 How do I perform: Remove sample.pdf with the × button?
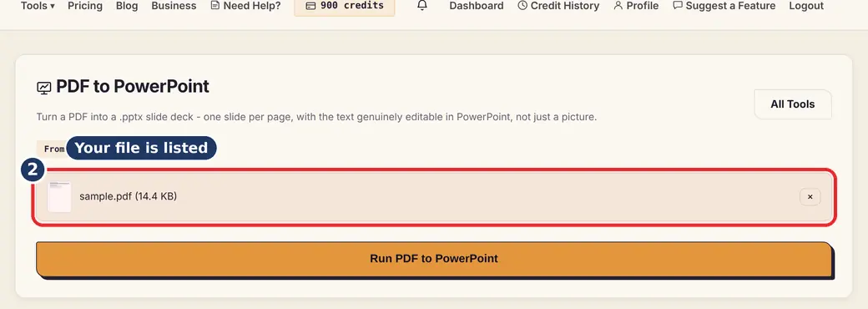810,196
